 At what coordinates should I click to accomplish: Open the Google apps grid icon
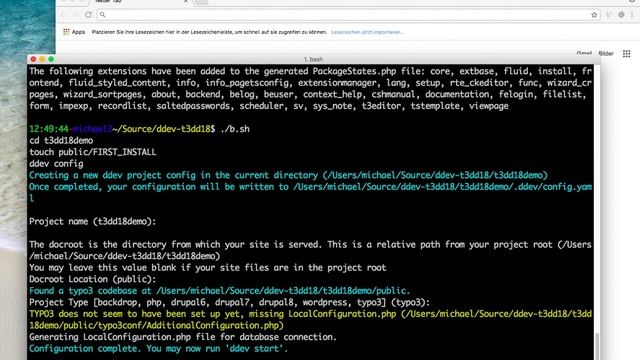(627, 53)
